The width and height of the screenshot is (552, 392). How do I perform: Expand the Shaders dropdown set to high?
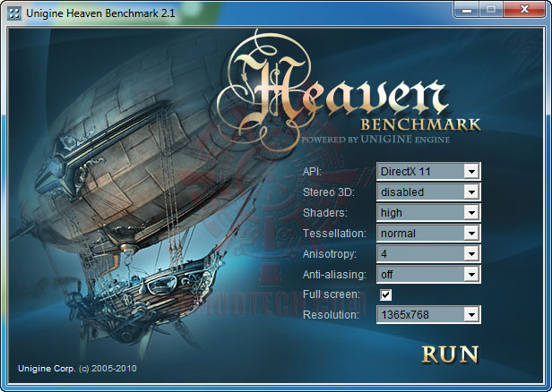[x=428, y=213]
